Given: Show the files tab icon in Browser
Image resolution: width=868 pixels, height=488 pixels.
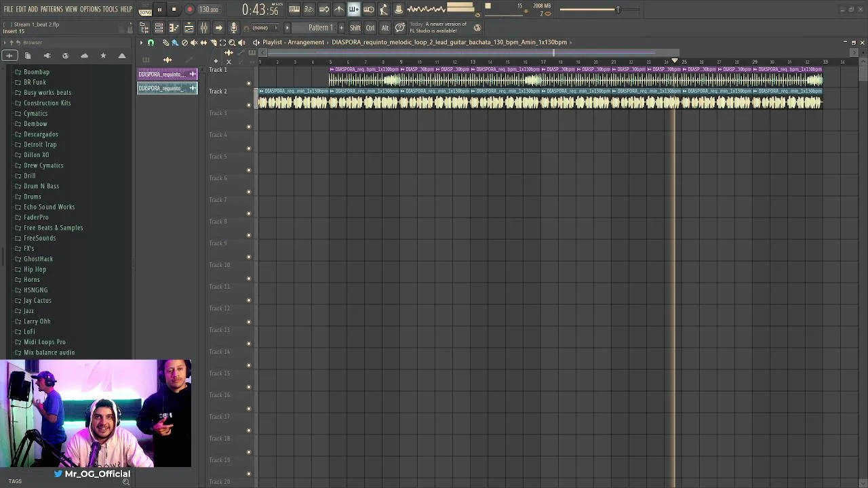Looking at the screenshot, I should coord(28,56).
